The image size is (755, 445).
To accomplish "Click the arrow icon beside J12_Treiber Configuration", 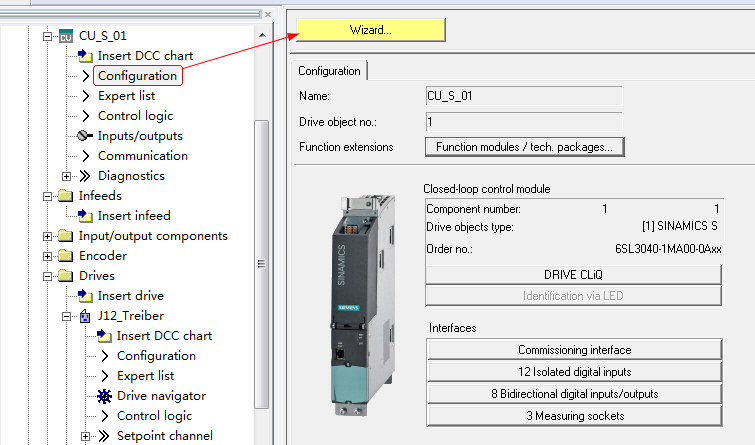I will (x=105, y=356).
